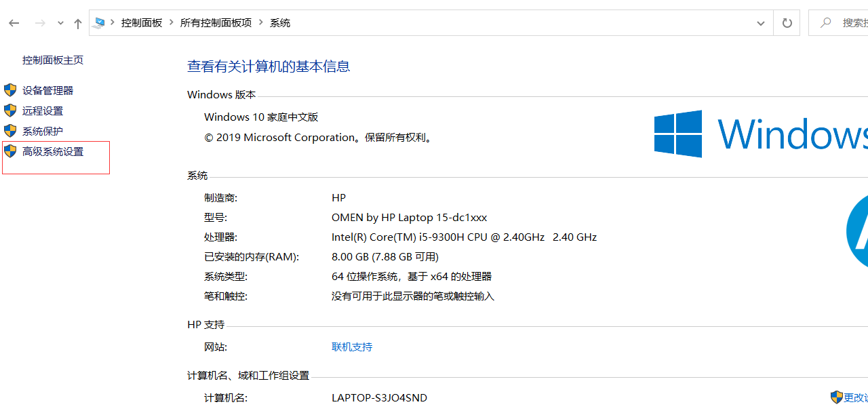Click the computer icon in address bar
The height and width of the screenshot is (413, 868).
(100, 22)
